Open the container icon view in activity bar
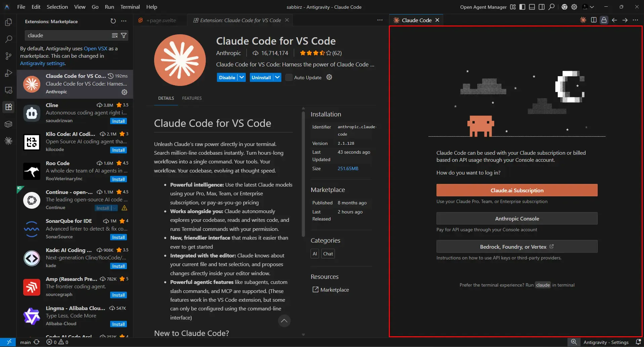 (x=8, y=124)
